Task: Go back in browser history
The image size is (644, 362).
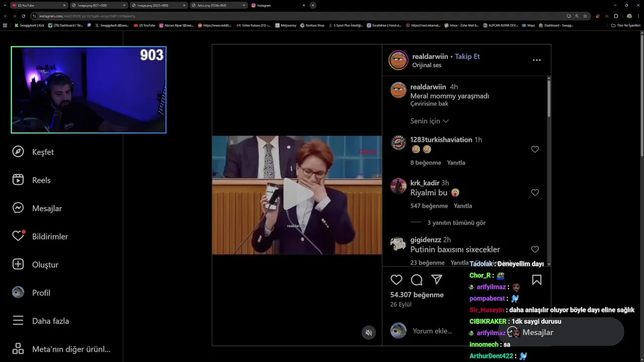Action: point(6,16)
